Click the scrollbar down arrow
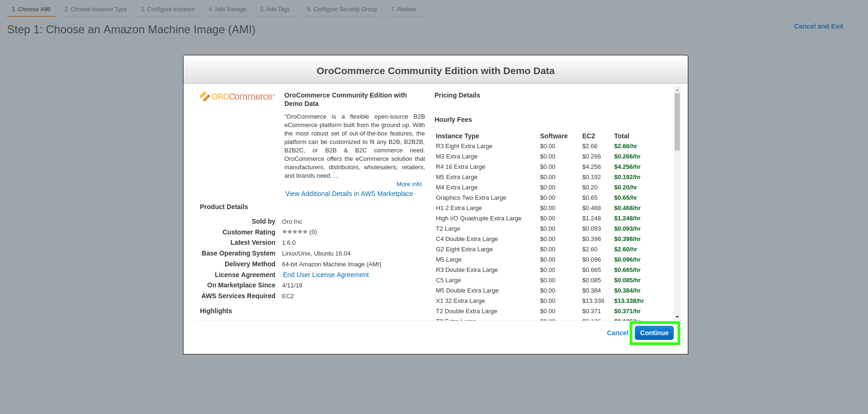Viewport: 868px width, 414px height. (x=677, y=317)
